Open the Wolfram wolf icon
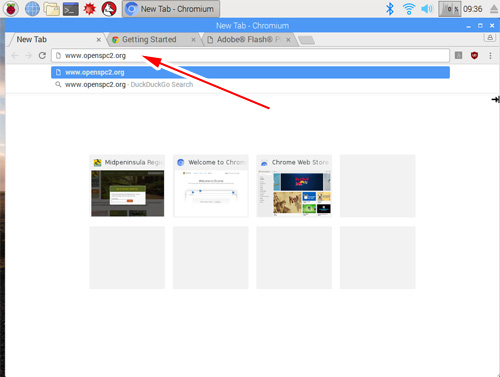 (x=109, y=9)
